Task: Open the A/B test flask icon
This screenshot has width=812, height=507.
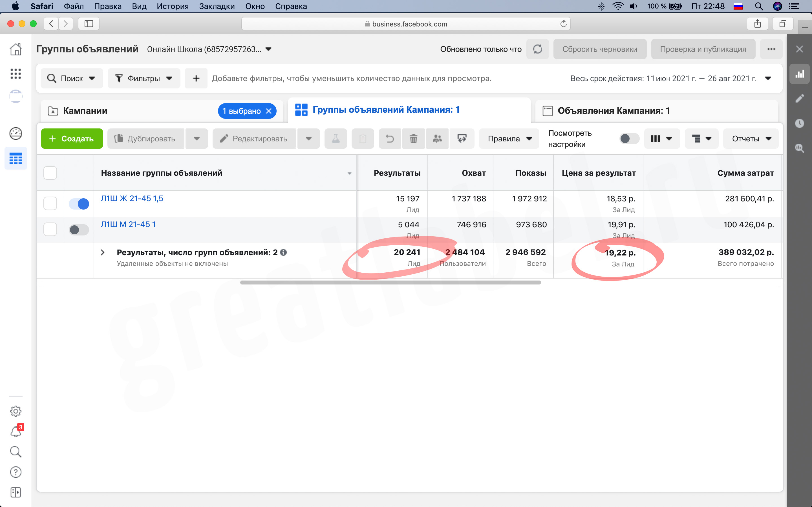Action: click(336, 139)
